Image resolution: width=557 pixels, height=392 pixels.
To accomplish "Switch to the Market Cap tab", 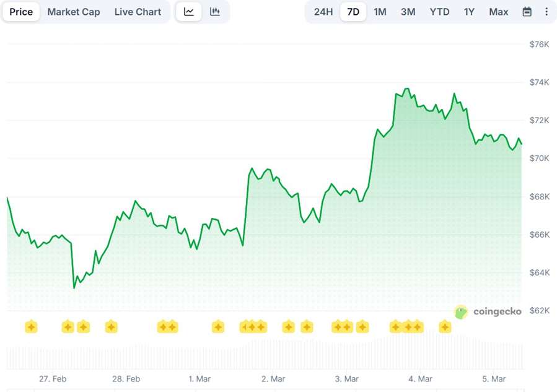I will click(73, 12).
